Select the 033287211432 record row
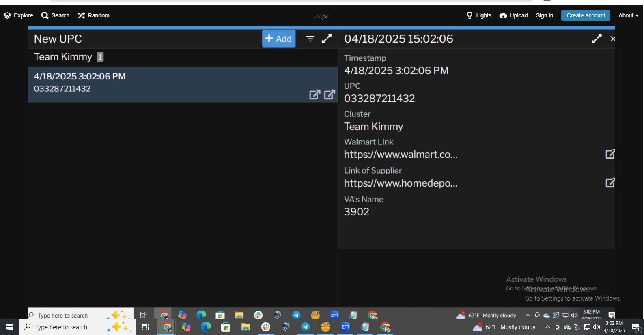 (x=162, y=84)
